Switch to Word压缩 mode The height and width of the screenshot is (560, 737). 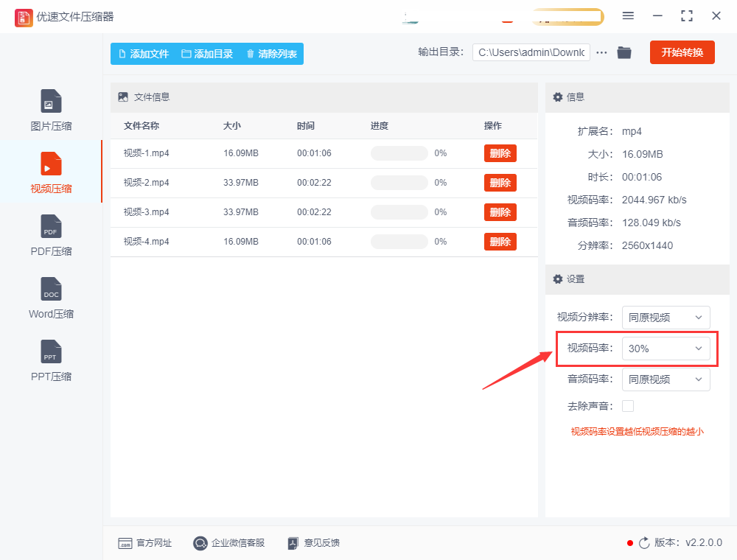50,297
